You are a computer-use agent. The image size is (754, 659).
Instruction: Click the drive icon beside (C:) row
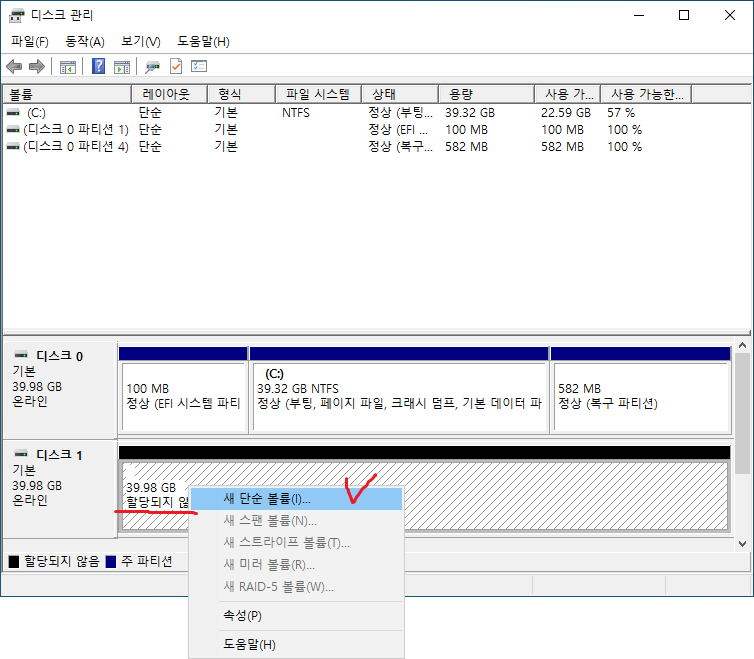point(13,113)
